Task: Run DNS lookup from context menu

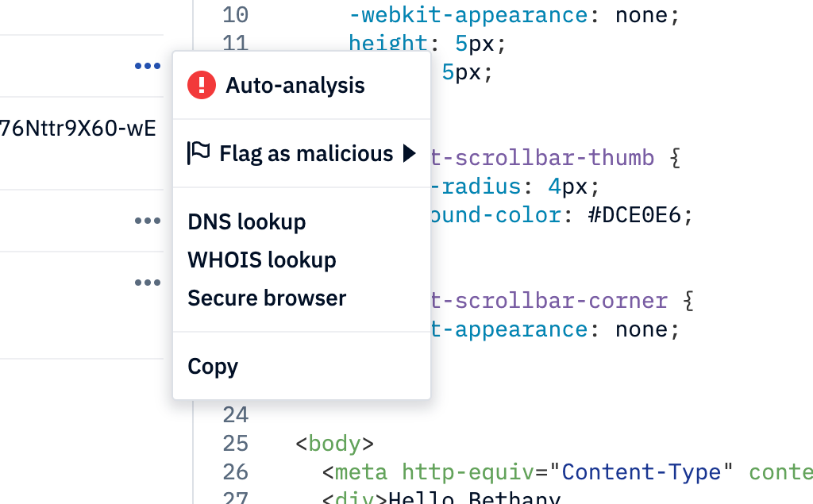Action: click(x=247, y=222)
